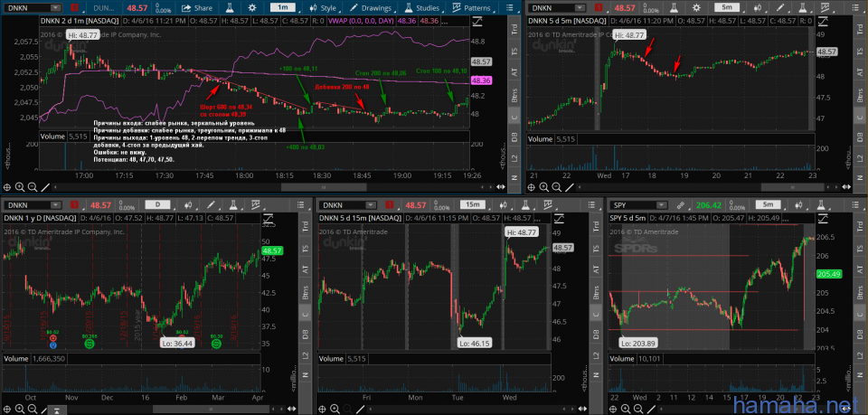
Task: Open chart settings gear on 1m chart
Action: coord(252,8)
